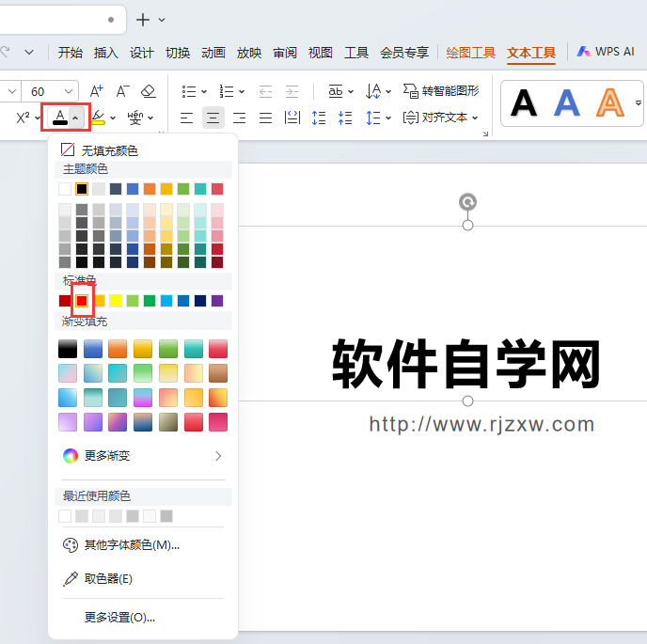Click the clear formatting eraser icon
This screenshot has width=647, height=644.
(149, 91)
